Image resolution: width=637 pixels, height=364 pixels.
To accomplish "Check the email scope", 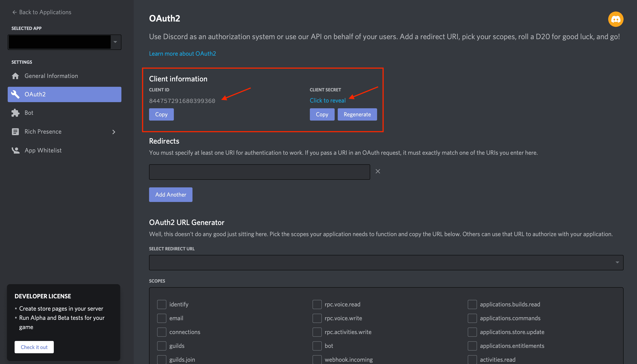I will [x=162, y=318].
